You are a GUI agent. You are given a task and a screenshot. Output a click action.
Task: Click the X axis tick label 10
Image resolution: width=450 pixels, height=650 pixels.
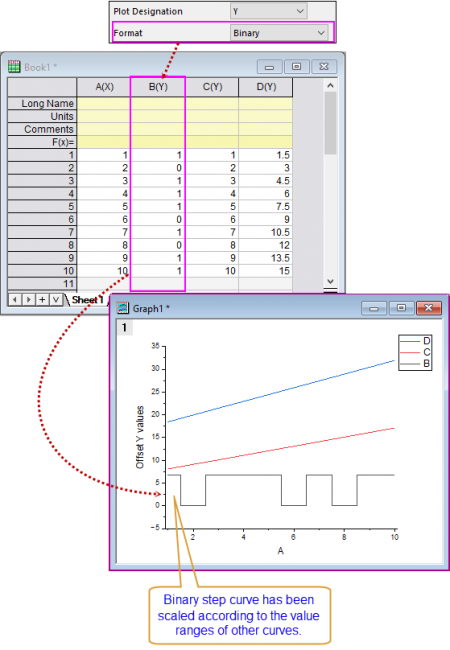(394, 537)
